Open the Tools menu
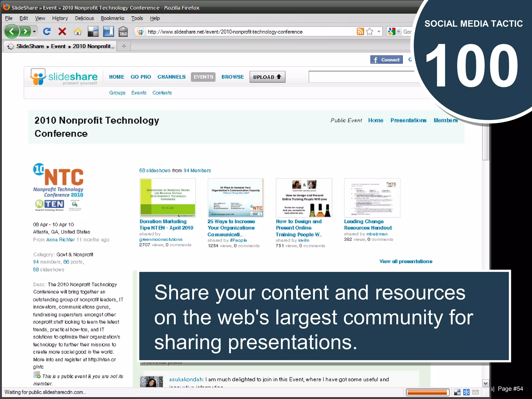Viewport: 532px width, 399px height. pyautogui.click(x=137, y=18)
